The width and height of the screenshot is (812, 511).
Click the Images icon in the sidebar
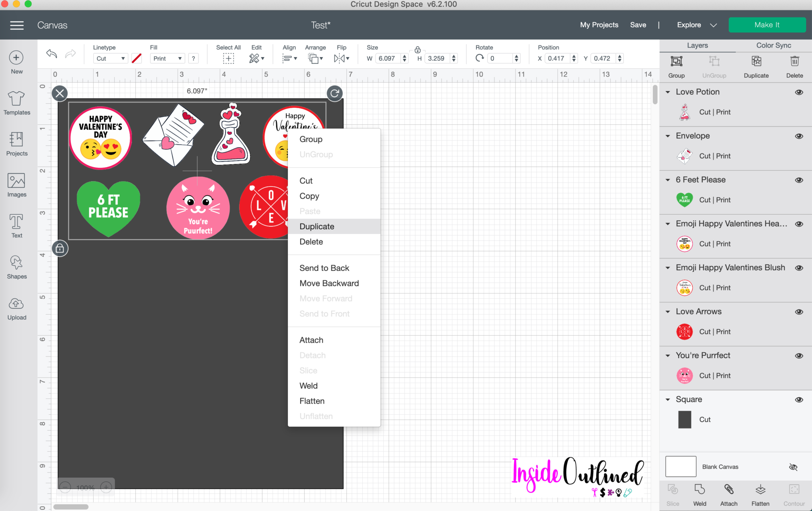coord(16,185)
